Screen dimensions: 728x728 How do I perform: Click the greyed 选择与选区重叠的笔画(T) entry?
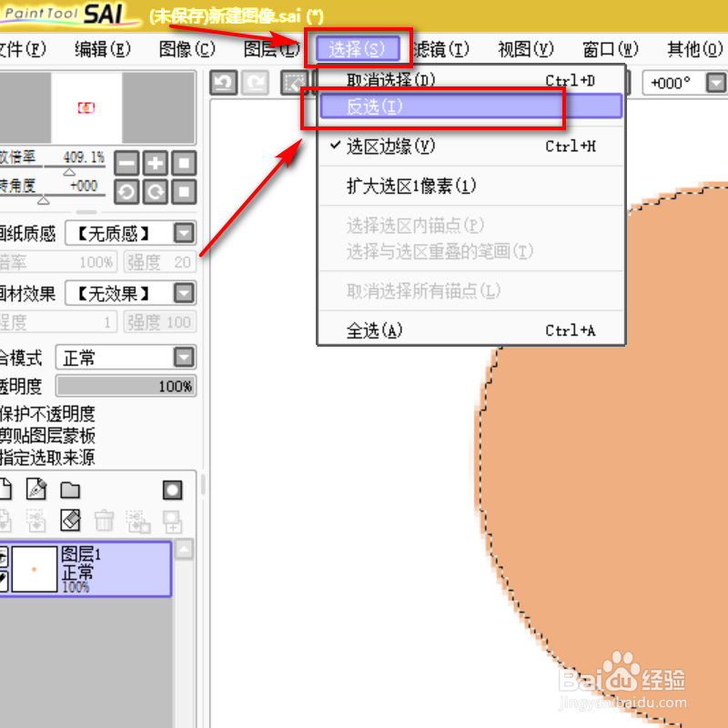(470, 252)
